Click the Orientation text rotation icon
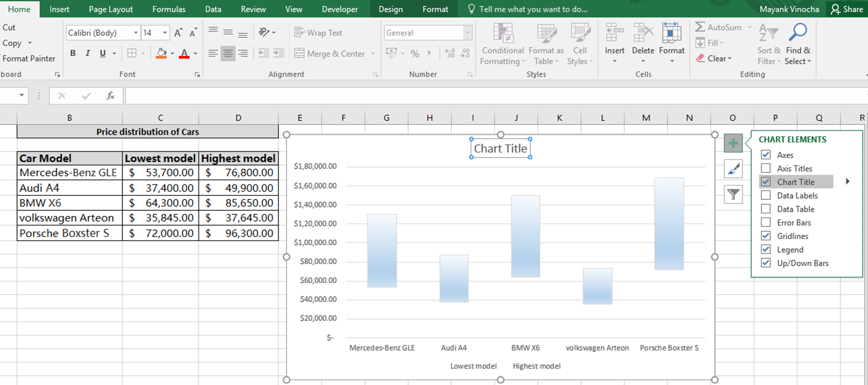The height and width of the screenshot is (385, 868). coord(265,32)
